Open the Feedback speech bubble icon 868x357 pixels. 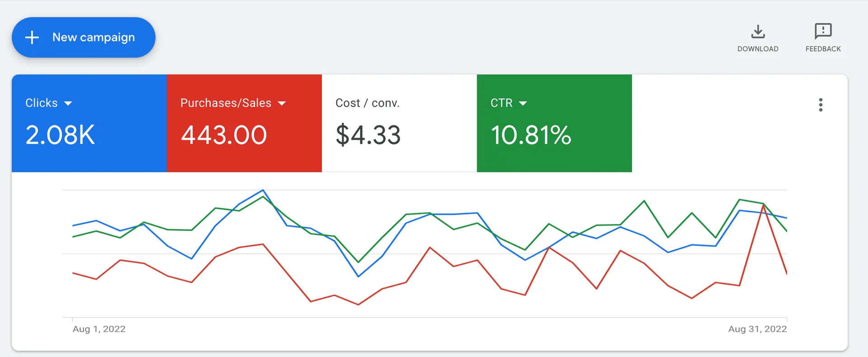[x=823, y=31]
